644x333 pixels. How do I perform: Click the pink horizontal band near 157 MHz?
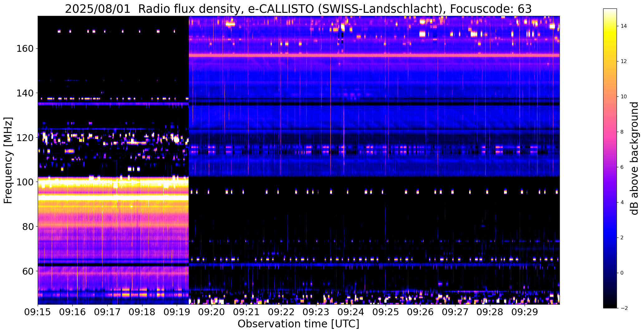pos(374,55)
